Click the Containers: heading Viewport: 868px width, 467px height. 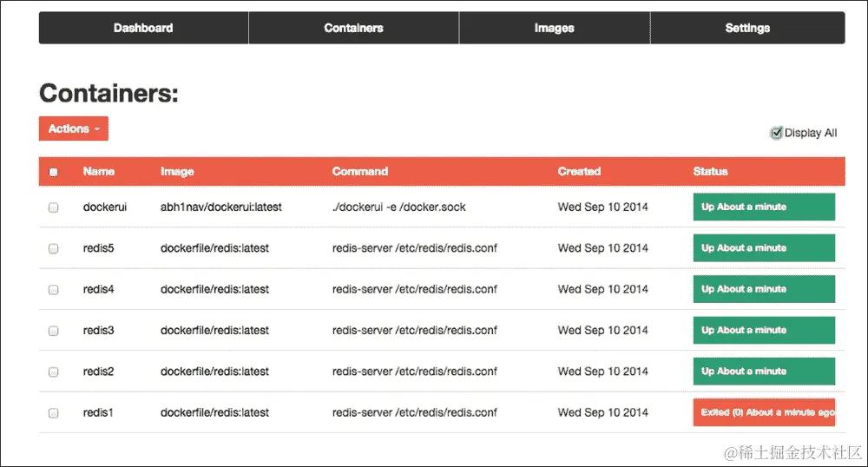[x=109, y=93]
